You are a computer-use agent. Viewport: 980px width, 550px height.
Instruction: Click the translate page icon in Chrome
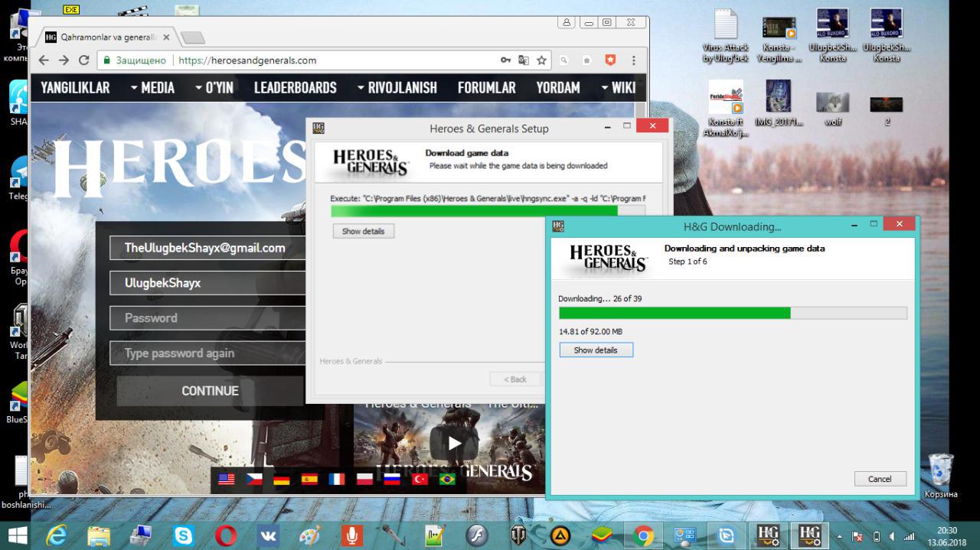524,60
